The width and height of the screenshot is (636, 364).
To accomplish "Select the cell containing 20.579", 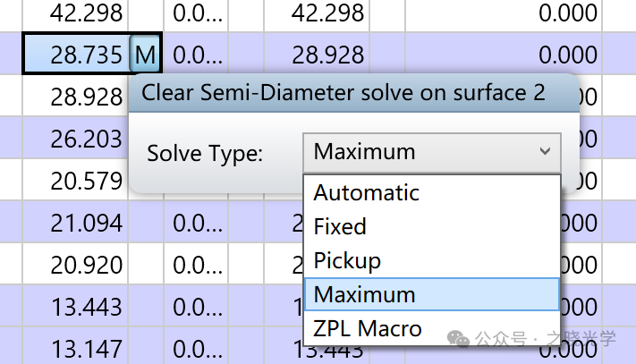I will coord(75,181).
